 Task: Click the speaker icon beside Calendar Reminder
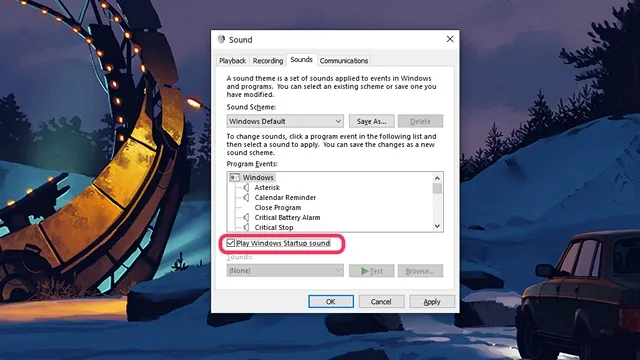click(x=246, y=198)
